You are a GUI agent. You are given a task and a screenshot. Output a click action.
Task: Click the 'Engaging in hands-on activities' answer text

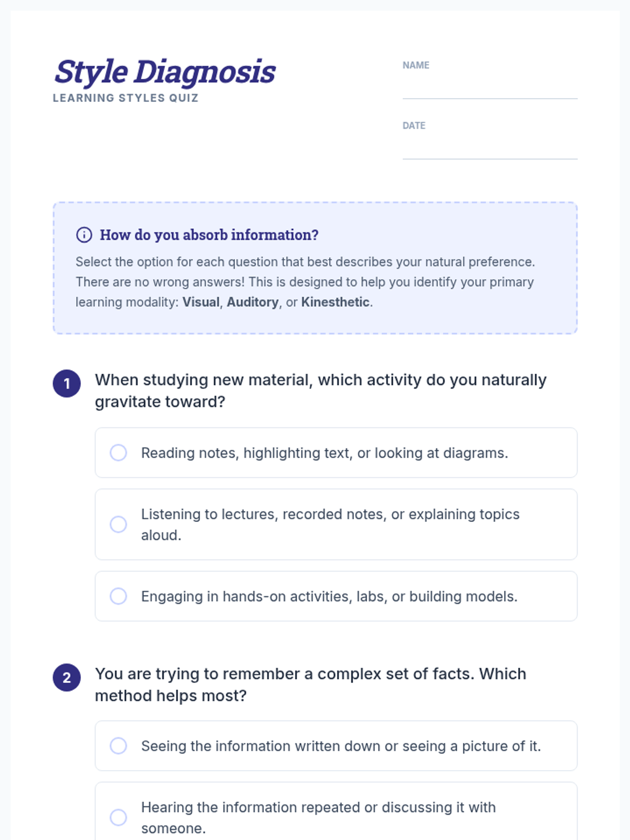click(x=329, y=596)
